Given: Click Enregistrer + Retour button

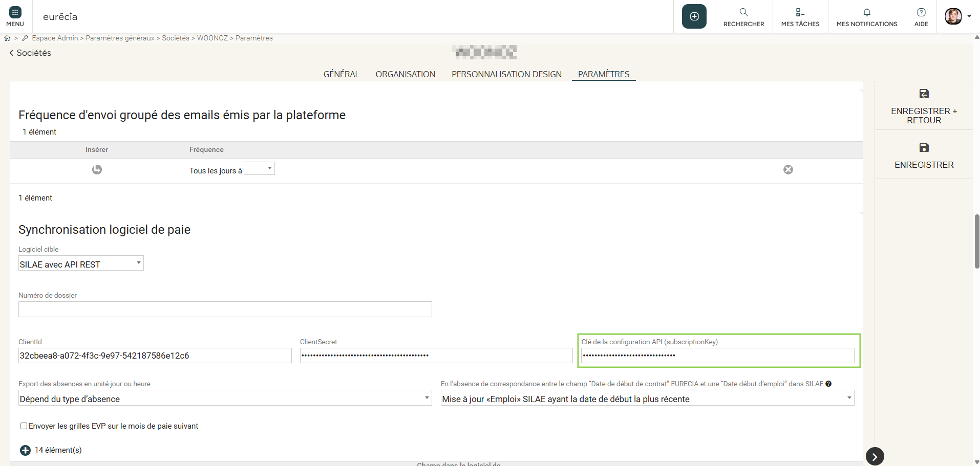Looking at the screenshot, I should click(x=924, y=106).
